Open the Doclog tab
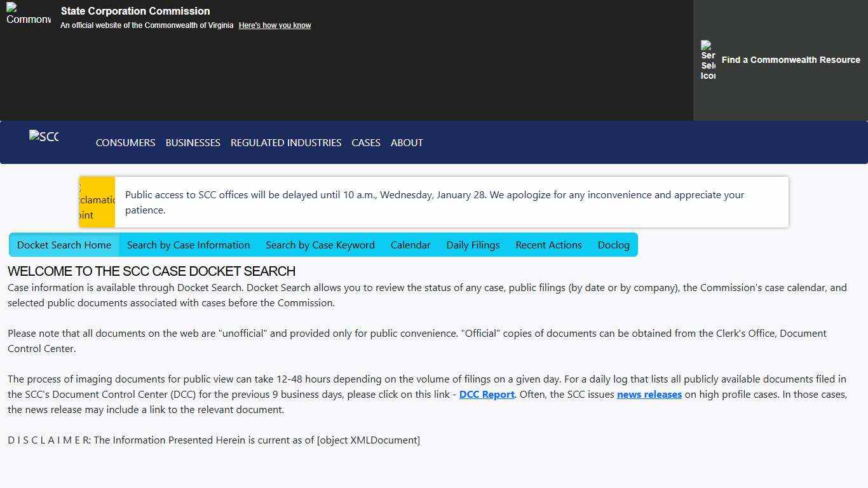 click(613, 245)
